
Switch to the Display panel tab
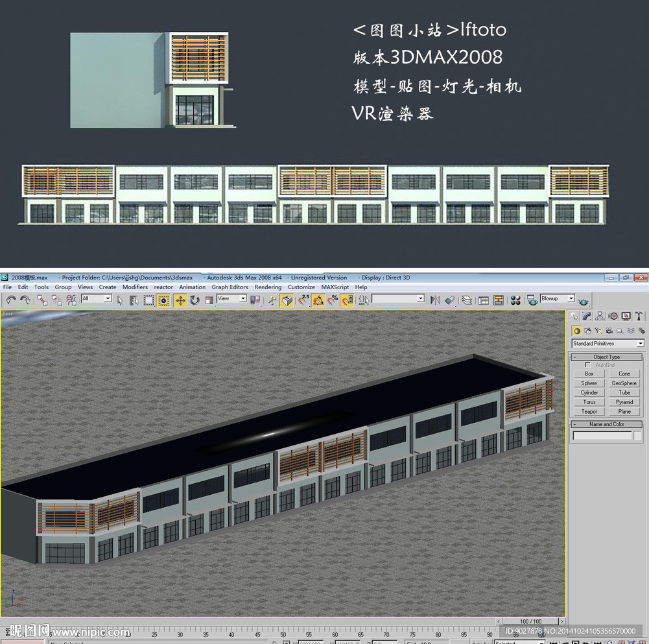pyautogui.click(x=626, y=316)
